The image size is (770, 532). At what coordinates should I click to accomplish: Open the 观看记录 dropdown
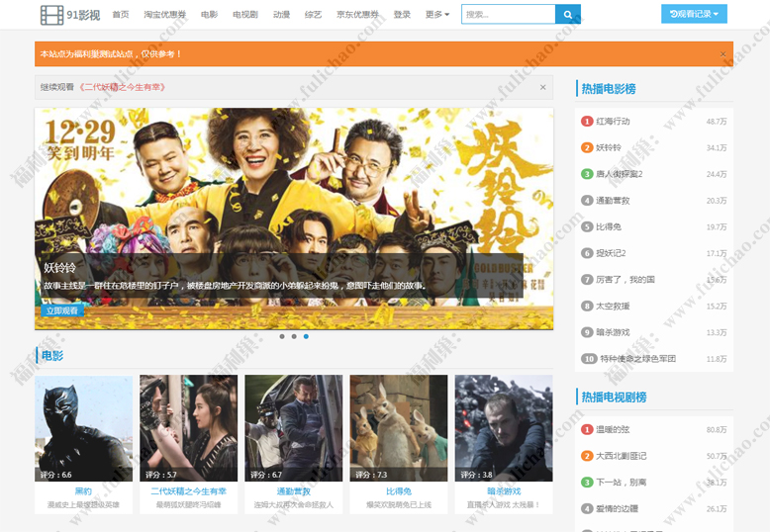694,14
